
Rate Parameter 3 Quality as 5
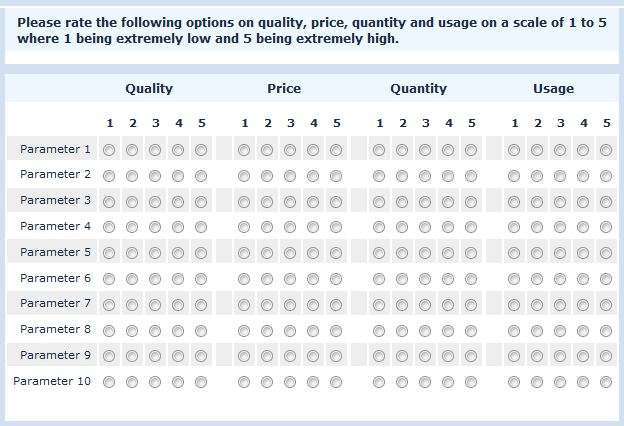click(x=201, y=202)
